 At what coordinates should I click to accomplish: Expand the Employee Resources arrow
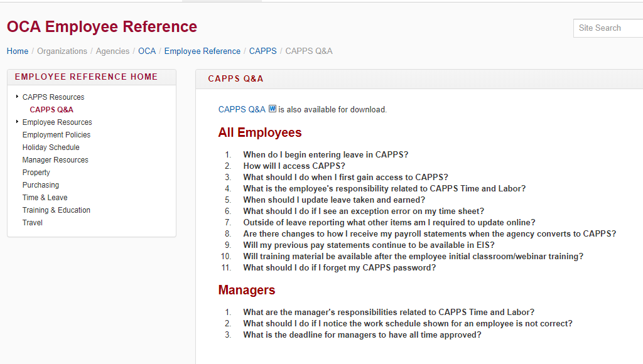(17, 122)
